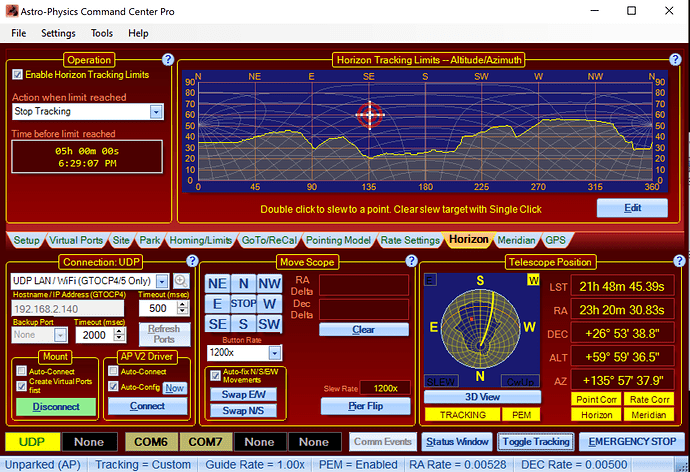The width and height of the screenshot is (690, 472).
Task: Click the Swap N/S button
Action: (x=243, y=410)
